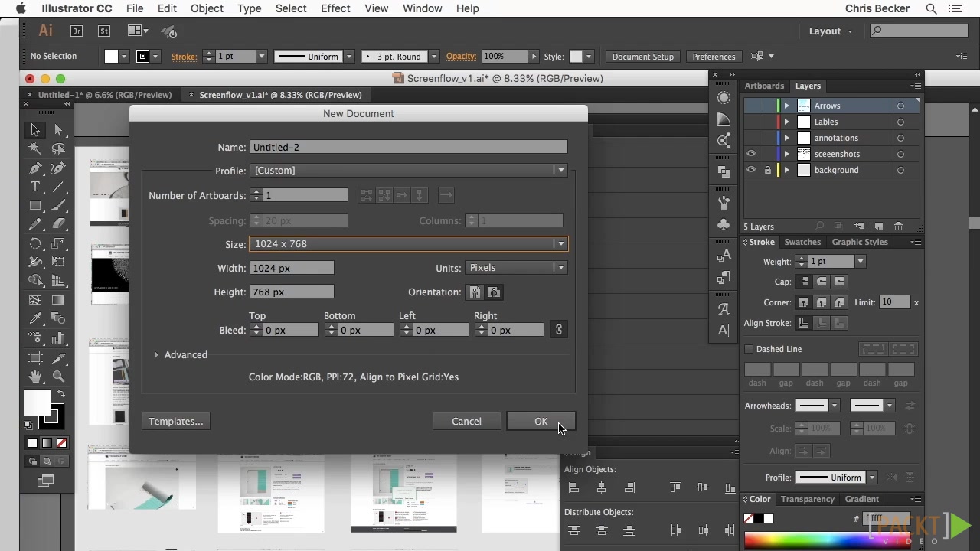Create new layer in Layers panel
The image size is (980, 551).
[879, 227]
